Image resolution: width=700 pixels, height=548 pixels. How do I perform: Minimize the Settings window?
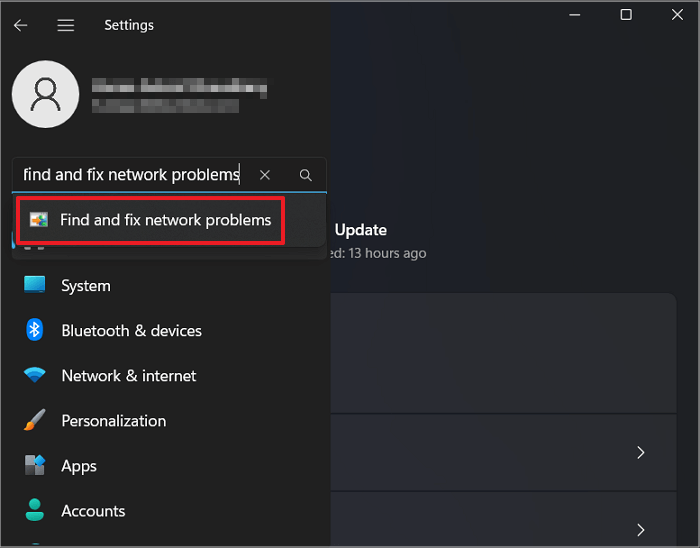pyautogui.click(x=576, y=15)
